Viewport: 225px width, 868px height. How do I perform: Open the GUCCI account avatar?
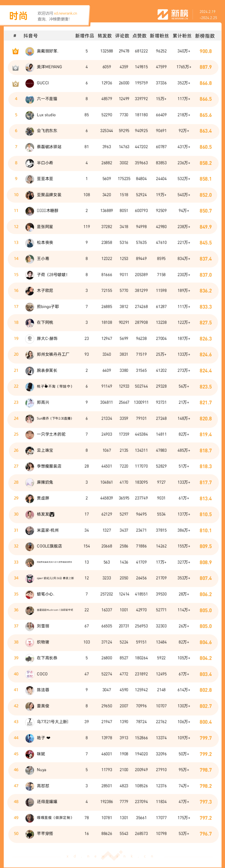(30, 83)
